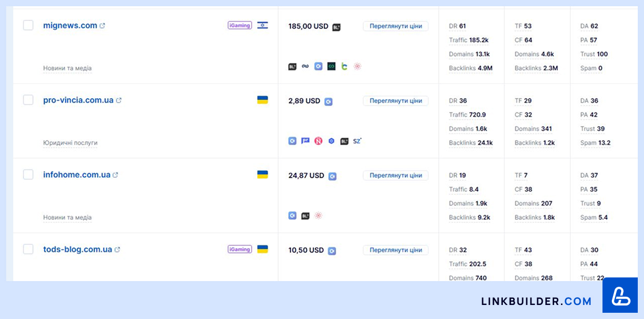Open mignews.com external link icon
The width and height of the screenshot is (644, 319).
coord(102,25)
